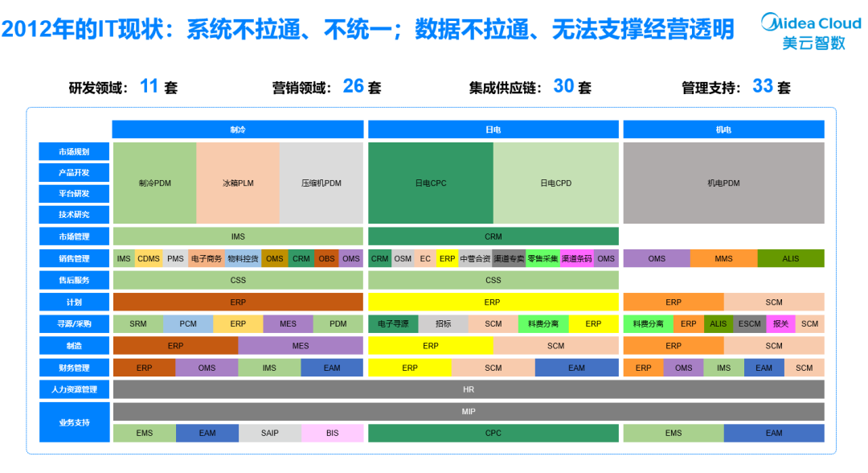Open the 市场规划 row label

pos(73,151)
